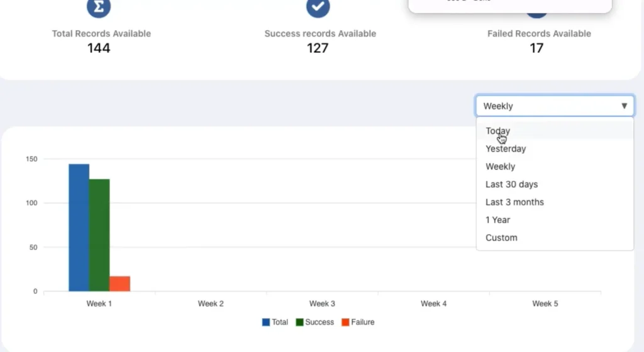Click the sigma Total Records icon
This screenshot has height=352, width=644.
pyautogui.click(x=99, y=7)
